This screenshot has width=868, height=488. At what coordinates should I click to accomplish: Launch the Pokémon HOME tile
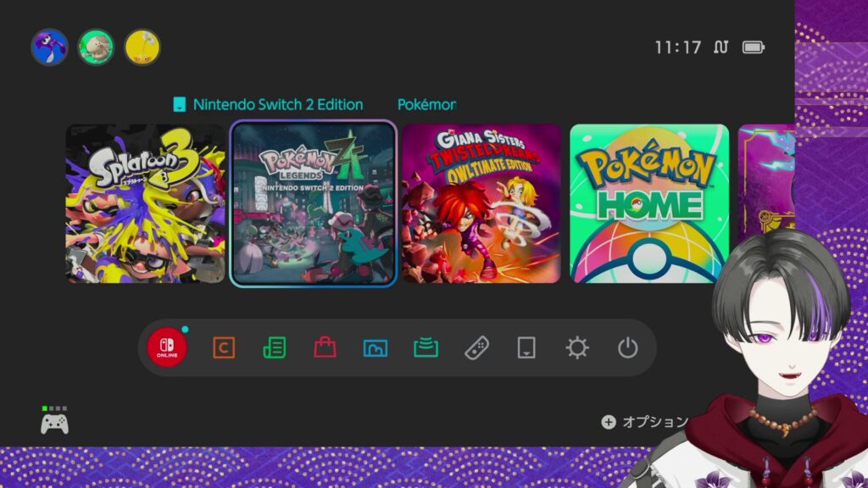pos(649,203)
